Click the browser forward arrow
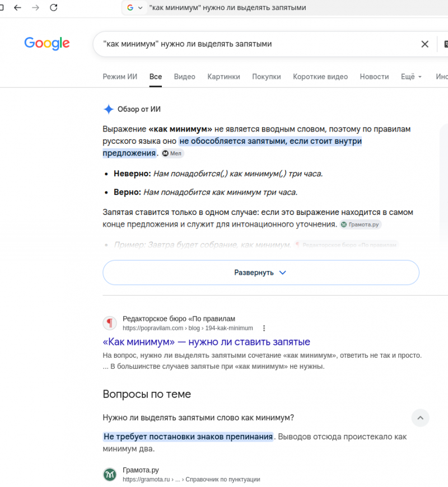Image resolution: width=448 pixels, height=487 pixels. 35,7
